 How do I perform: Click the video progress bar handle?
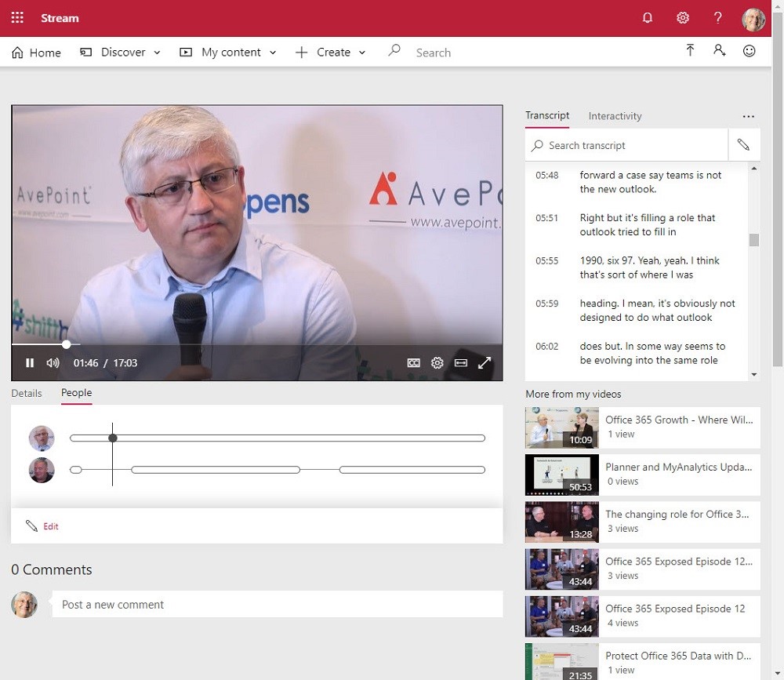click(67, 344)
